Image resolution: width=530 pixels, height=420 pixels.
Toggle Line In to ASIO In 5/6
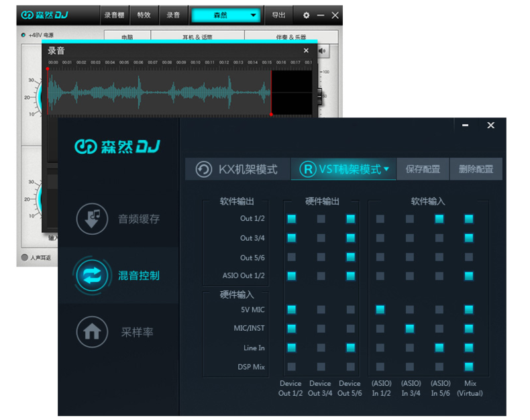click(439, 348)
